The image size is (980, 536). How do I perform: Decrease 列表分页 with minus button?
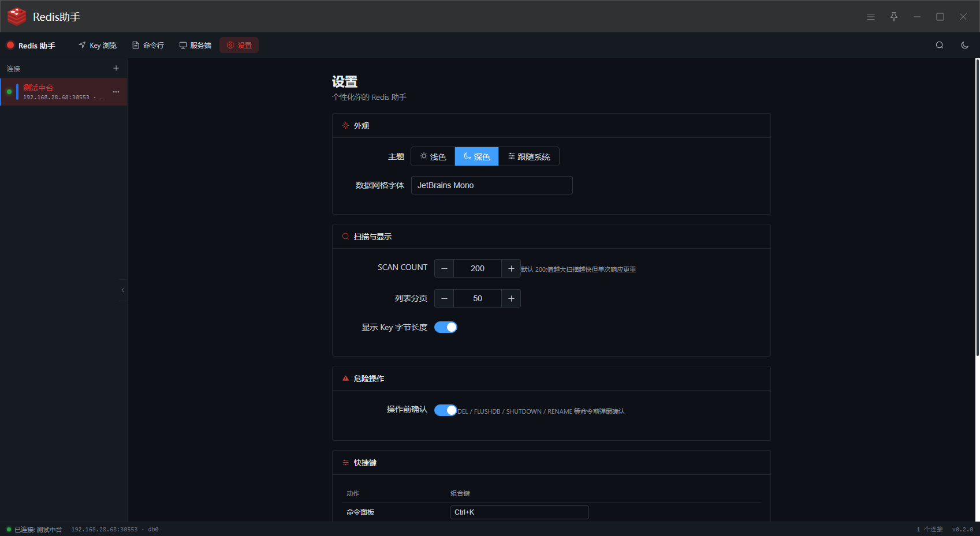pos(444,298)
